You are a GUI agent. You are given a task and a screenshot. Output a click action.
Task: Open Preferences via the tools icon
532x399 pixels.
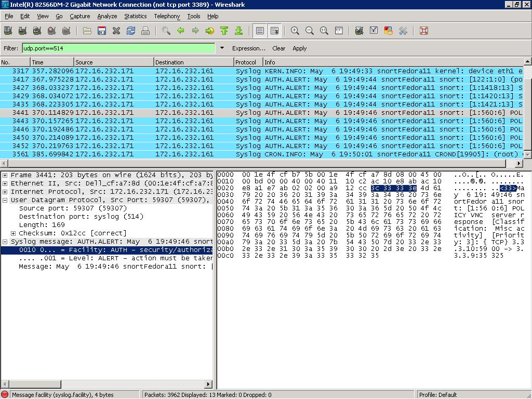403,31
